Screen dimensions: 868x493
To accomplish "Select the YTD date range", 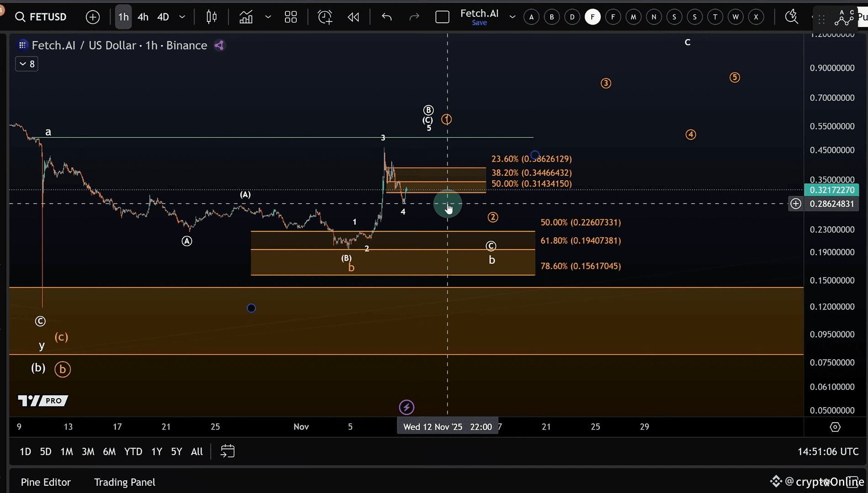I will 133,451.
